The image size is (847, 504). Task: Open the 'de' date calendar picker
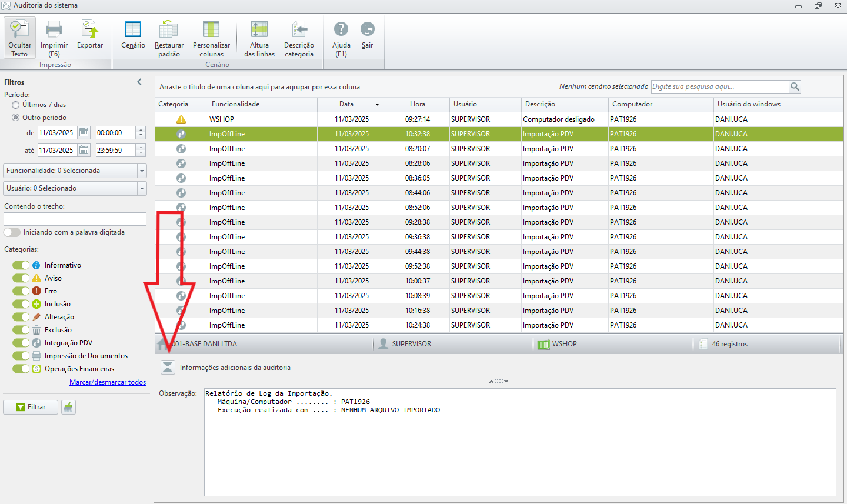tap(84, 133)
